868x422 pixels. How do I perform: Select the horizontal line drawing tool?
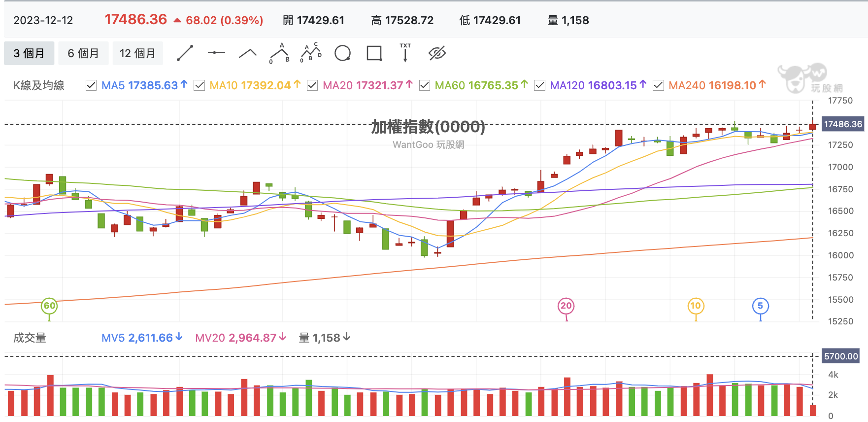[216, 53]
